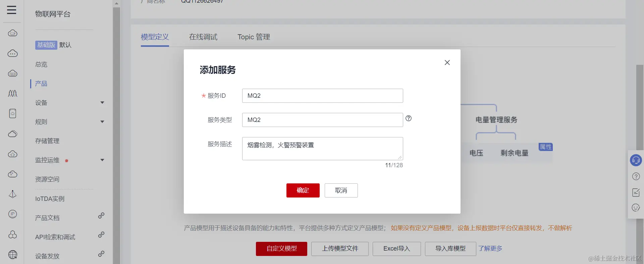
Task: Open 设备 in the side menu
Action: tap(41, 103)
